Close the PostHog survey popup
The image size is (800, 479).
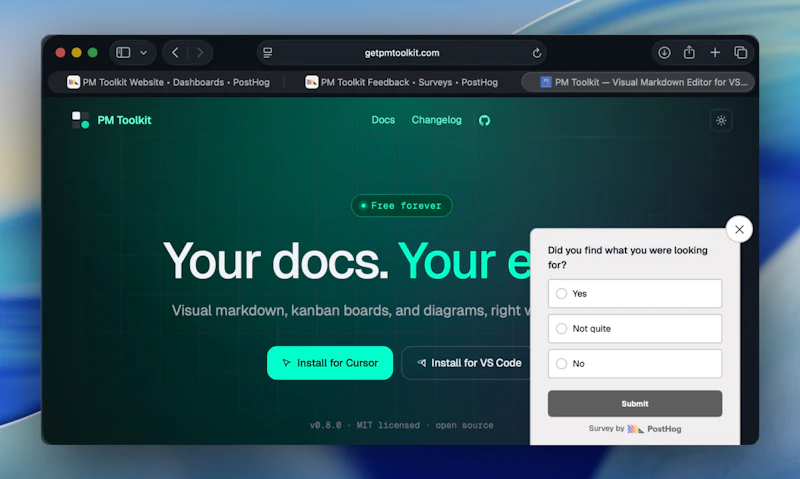(739, 230)
